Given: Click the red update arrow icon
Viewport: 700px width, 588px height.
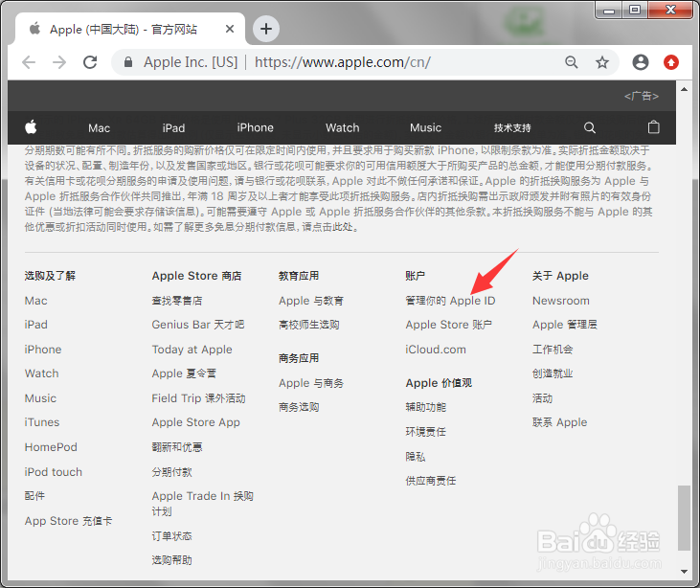Looking at the screenshot, I should pyautogui.click(x=671, y=62).
